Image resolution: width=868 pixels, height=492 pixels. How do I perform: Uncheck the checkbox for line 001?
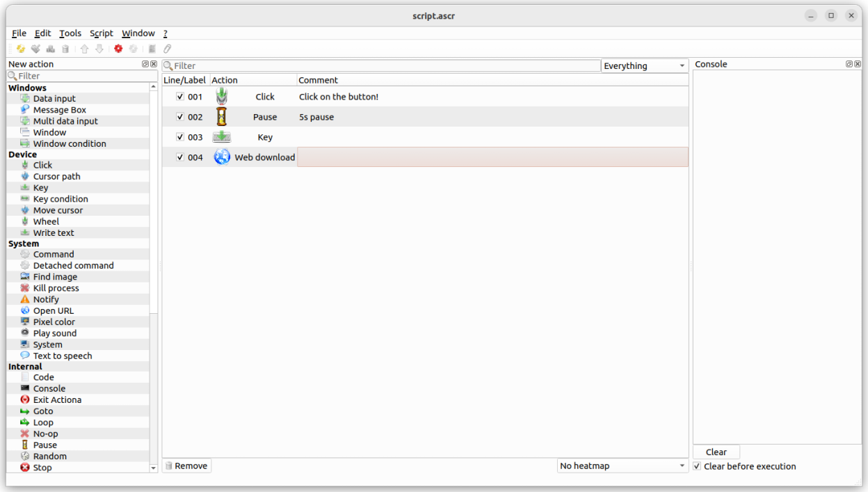(x=180, y=97)
